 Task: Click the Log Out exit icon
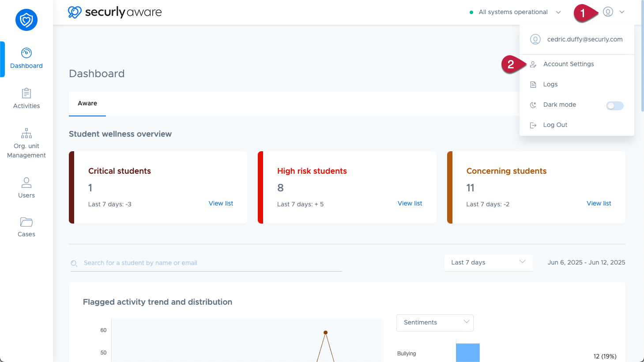pos(533,125)
